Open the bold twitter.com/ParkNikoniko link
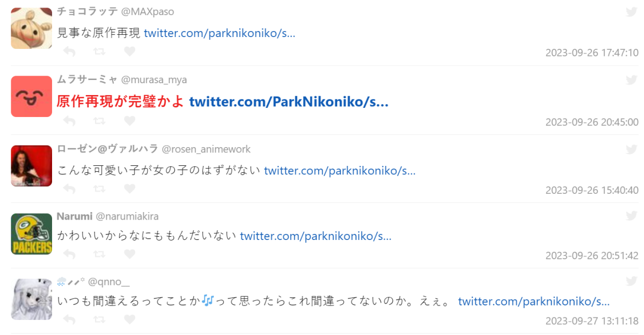The width and height of the screenshot is (644, 335). 289,101
